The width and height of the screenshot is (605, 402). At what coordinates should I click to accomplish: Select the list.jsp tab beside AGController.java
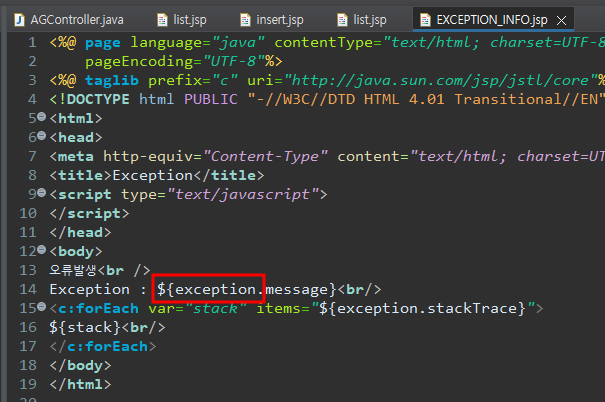[x=181, y=20]
